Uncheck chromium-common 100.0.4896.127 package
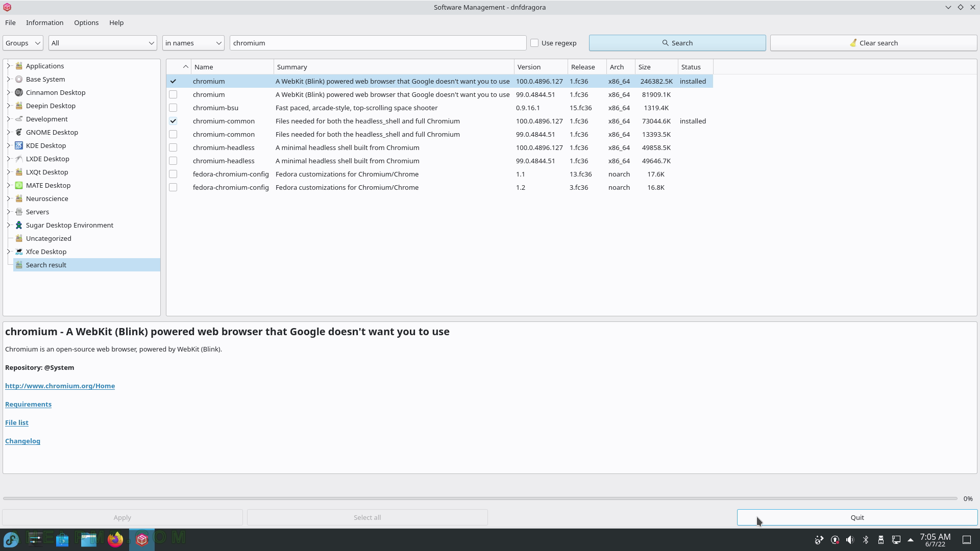980x551 pixels. coord(173,121)
